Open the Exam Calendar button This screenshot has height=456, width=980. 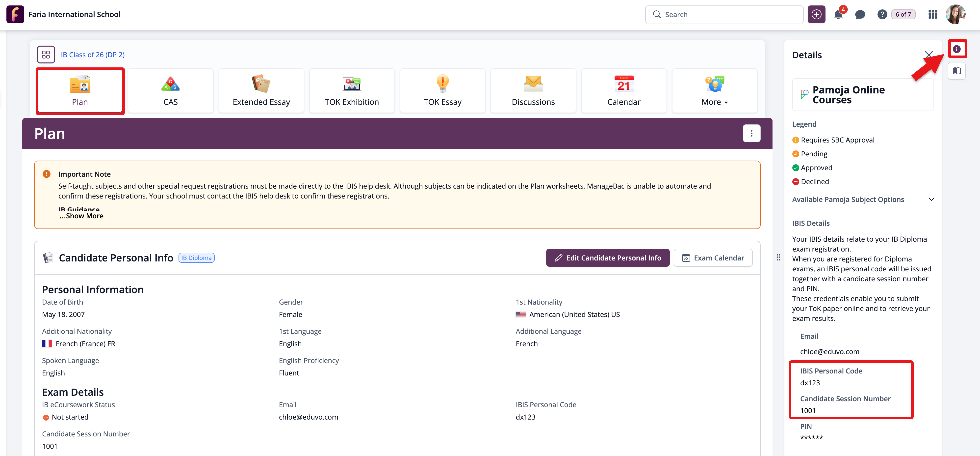tap(713, 258)
